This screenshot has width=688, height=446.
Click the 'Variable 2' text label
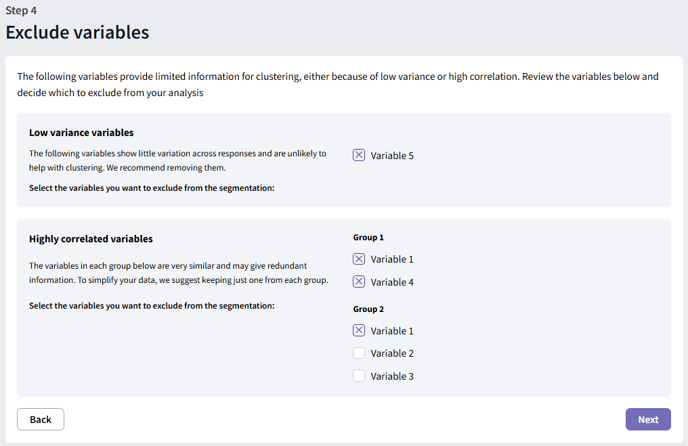pyautogui.click(x=392, y=354)
